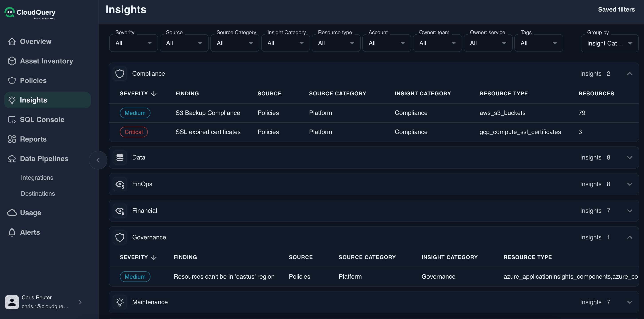The image size is (644, 319).
Task: Navigate to Integrations
Action: click(37, 177)
